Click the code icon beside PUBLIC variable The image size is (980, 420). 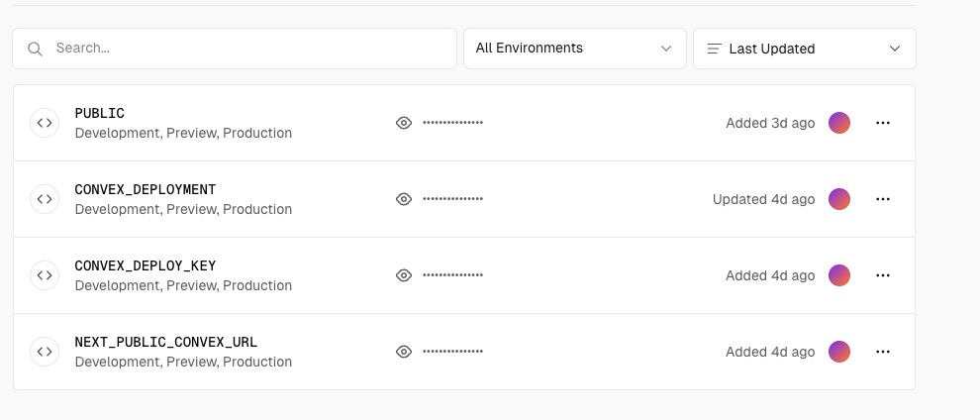pyautogui.click(x=45, y=123)
